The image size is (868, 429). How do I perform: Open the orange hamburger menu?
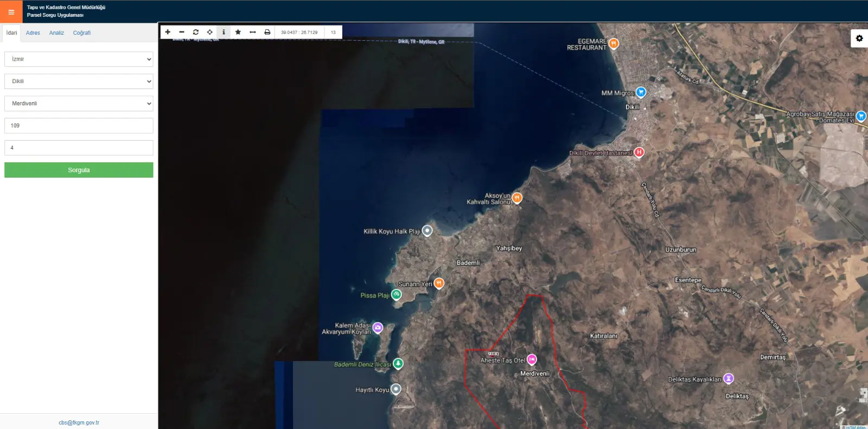(x=11, y=11)
